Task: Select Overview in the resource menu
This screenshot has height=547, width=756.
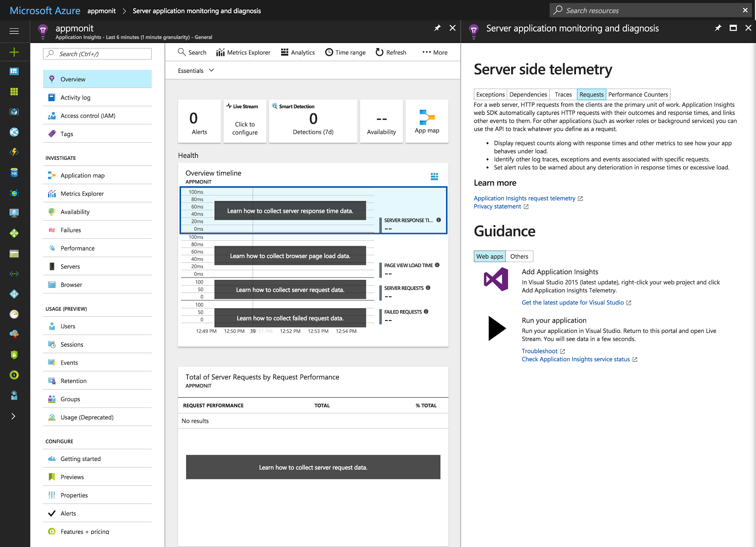Action: click(x=97, y=79)
